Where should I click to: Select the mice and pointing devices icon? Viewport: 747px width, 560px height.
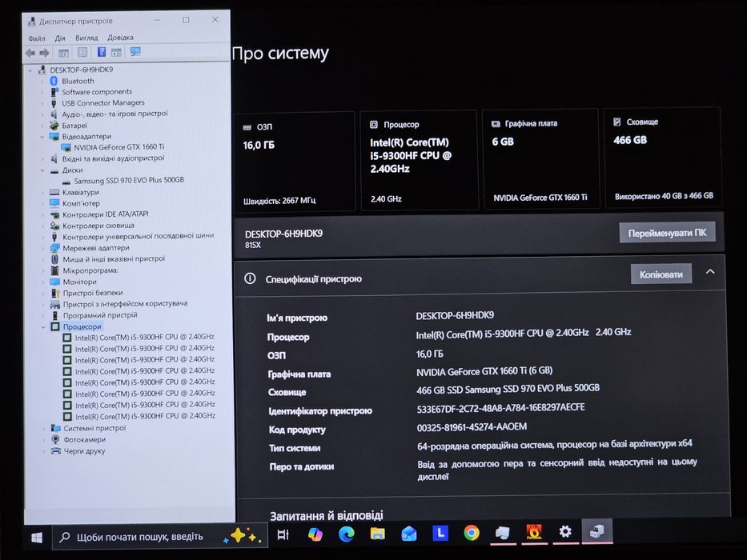coord(54,259)
